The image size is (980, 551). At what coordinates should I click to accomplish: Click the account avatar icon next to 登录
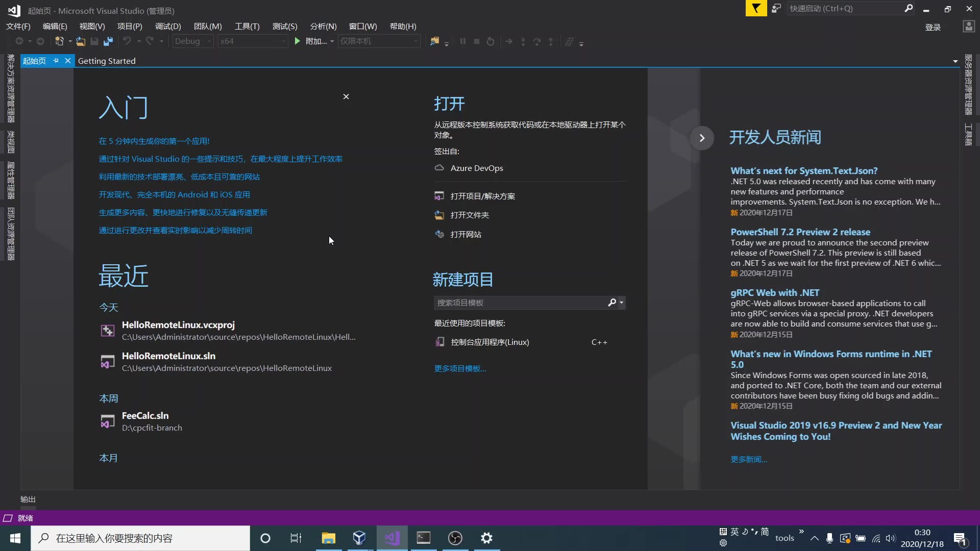coord(969,27)
